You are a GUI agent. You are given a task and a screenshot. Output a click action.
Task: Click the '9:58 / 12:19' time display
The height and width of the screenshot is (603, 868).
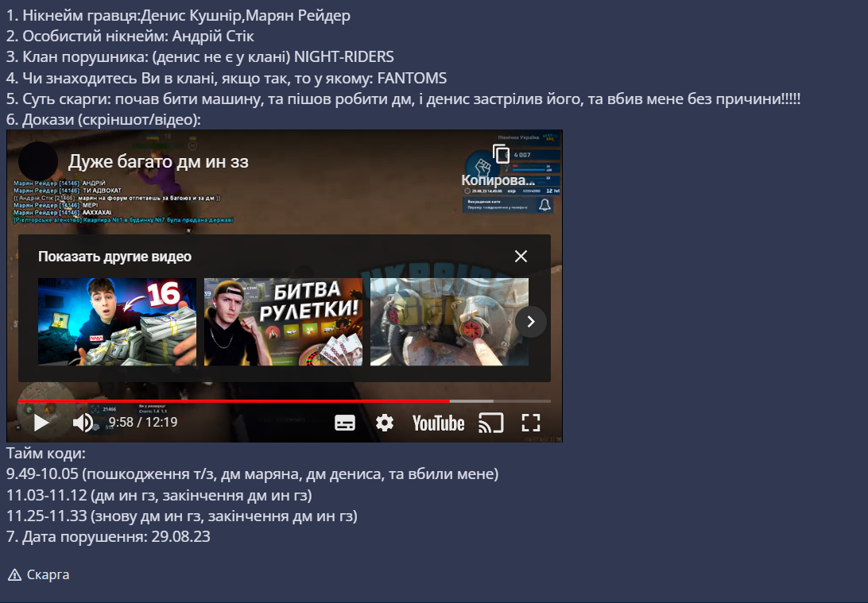click(143, 422)
